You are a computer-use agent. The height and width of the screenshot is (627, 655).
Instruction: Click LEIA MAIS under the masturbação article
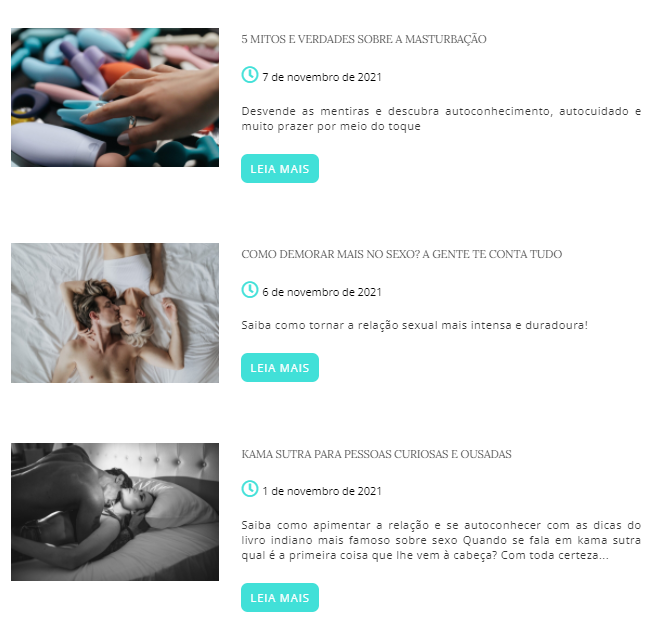pyautogui.click(x=280, y=169)
